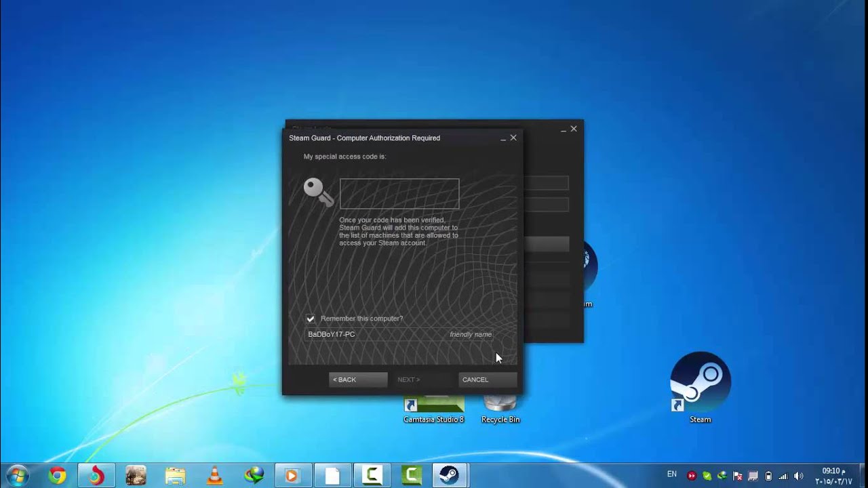
Task: Minimize the Steam Guard dialog
Action: click(x=503, y=138)
